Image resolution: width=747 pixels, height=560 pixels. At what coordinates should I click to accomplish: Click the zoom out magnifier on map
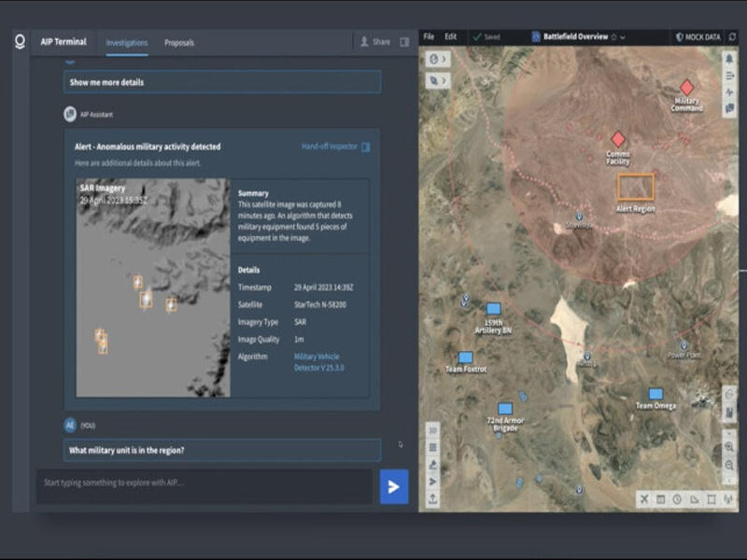(729, 464)
